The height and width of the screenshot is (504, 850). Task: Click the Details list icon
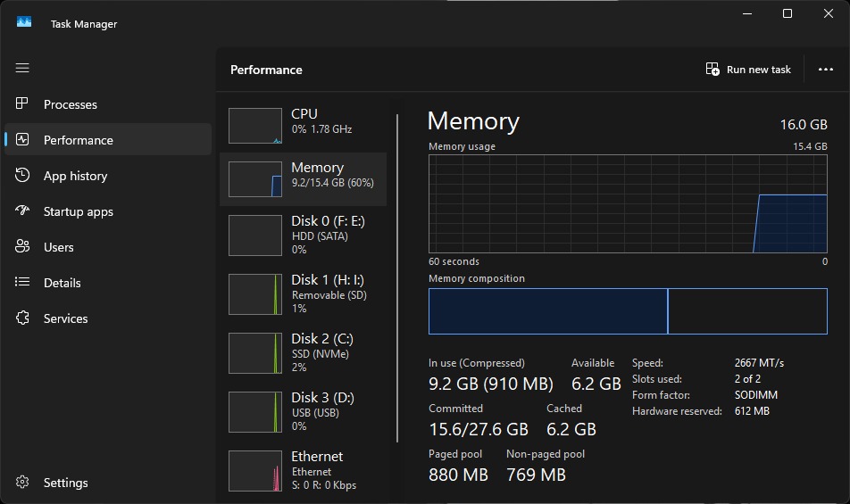(23, 283)
